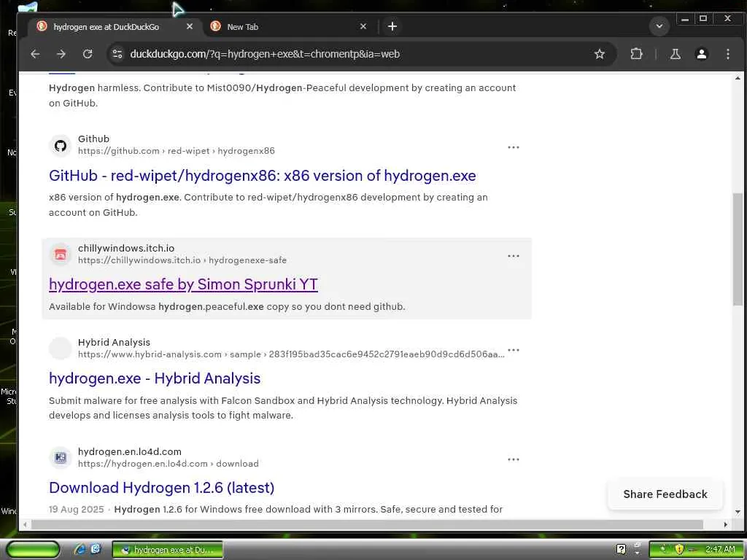This screenshot has height=560, width=747.
Task: Click the hybrid-analysis.com sample URL text
Action: [291, 354]
